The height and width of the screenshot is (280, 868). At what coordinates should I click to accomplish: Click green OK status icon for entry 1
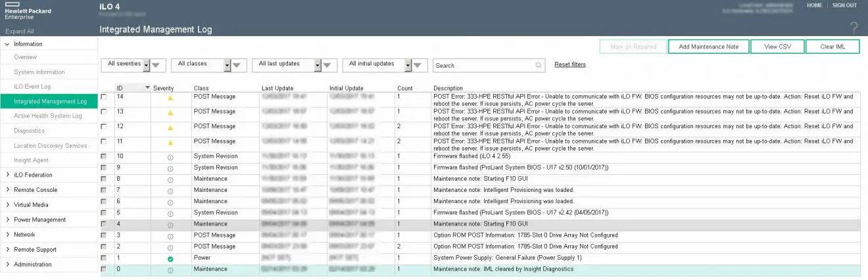pos(170,259)
